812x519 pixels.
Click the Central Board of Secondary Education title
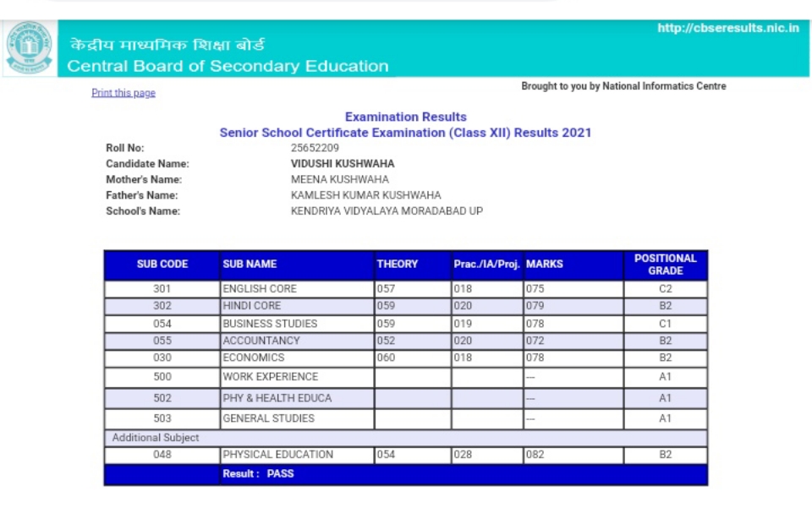coord(228,66)
